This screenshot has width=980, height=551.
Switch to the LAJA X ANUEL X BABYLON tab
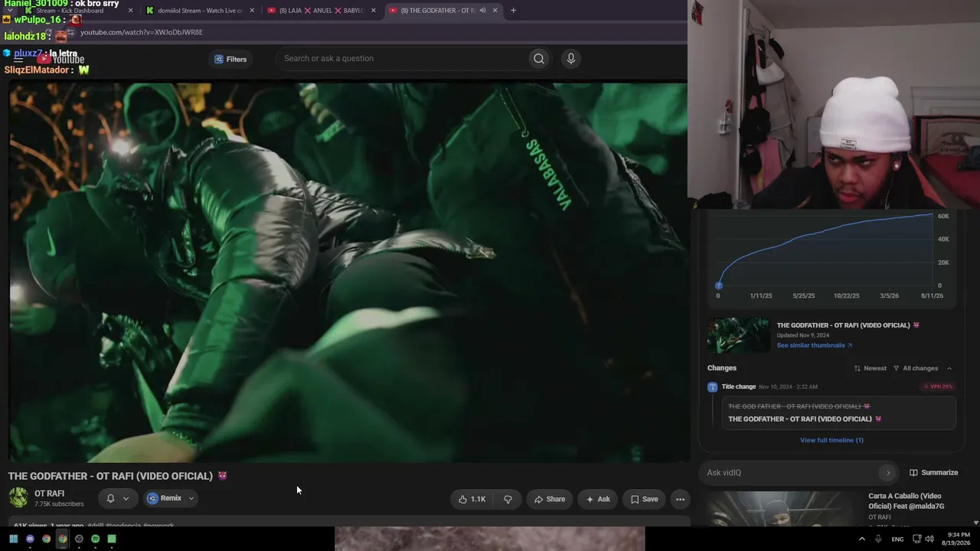point(321,11)
